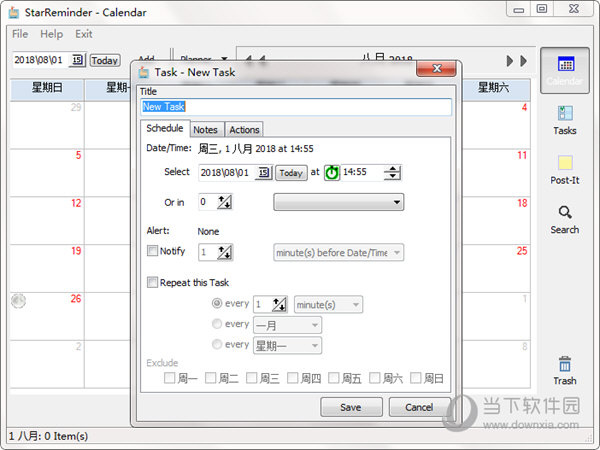
Task: Open the Help menu
Action: point(51,34)
